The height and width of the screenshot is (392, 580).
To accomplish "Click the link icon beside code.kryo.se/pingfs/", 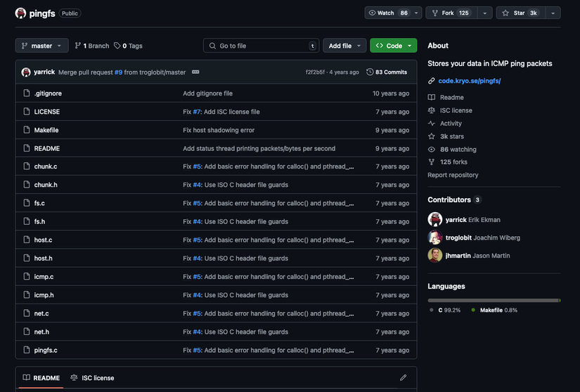I will click(431, 81).
